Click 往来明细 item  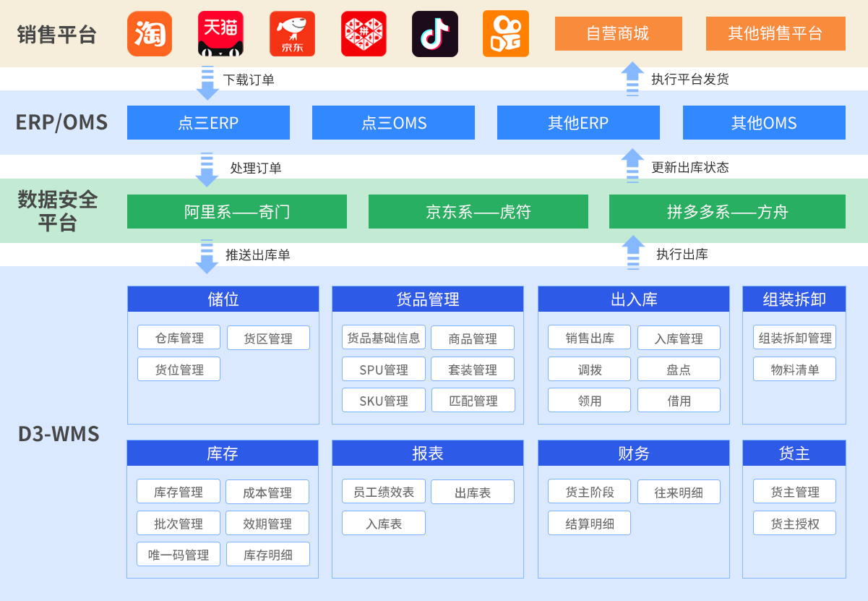pos(679,492)
